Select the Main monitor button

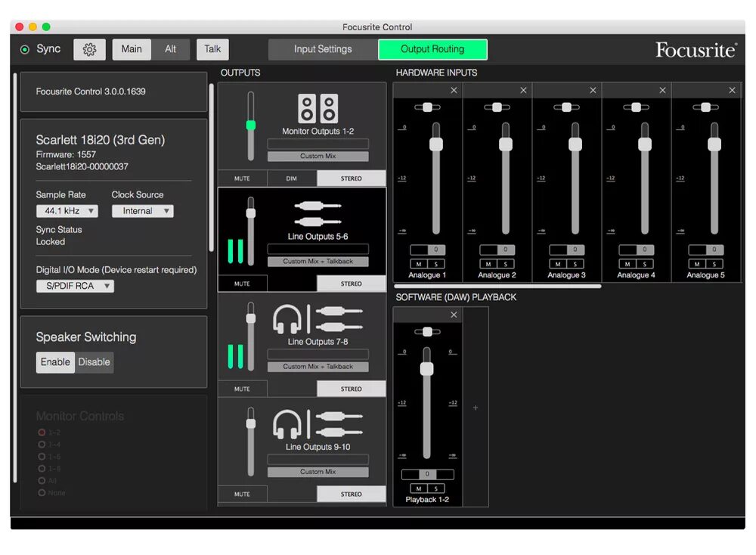132,49
